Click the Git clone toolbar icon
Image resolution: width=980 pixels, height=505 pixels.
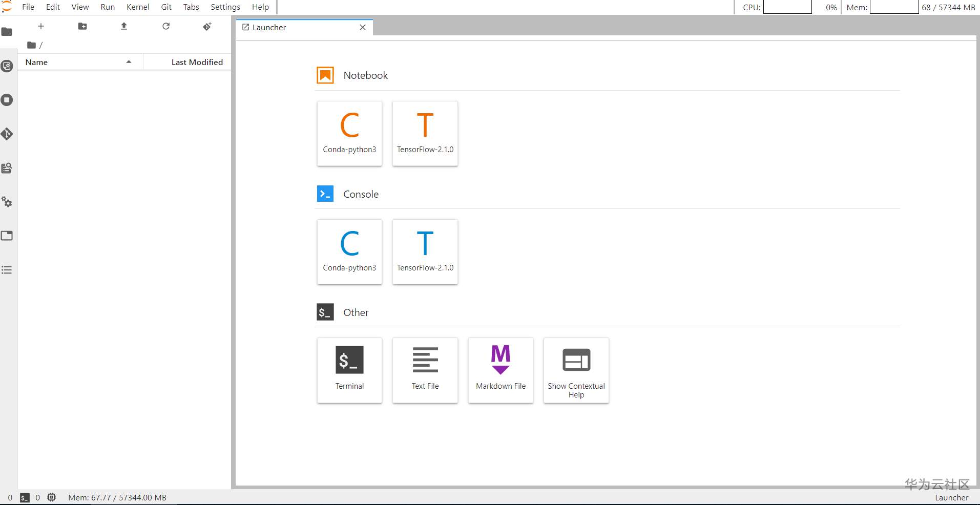207,26
